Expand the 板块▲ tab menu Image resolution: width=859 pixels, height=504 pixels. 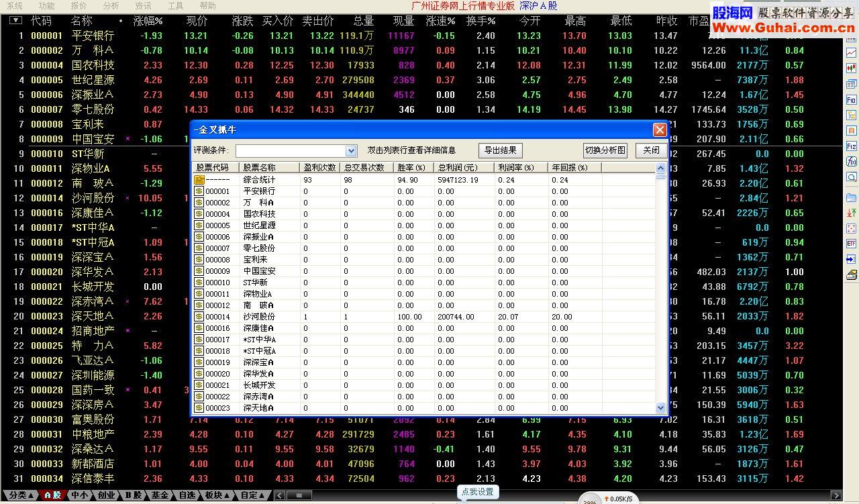tap(217, 495)
